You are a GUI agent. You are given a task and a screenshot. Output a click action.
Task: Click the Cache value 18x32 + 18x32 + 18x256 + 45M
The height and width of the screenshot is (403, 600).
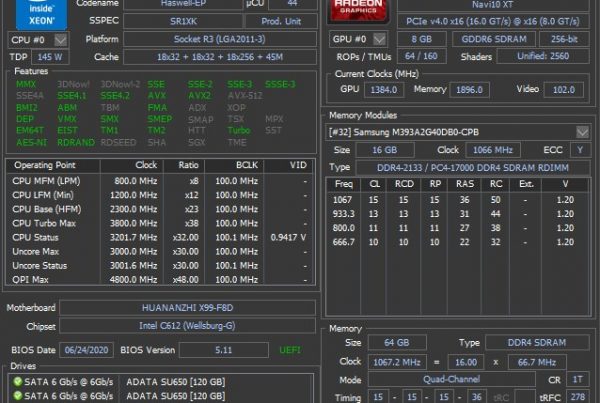point(220,57)
